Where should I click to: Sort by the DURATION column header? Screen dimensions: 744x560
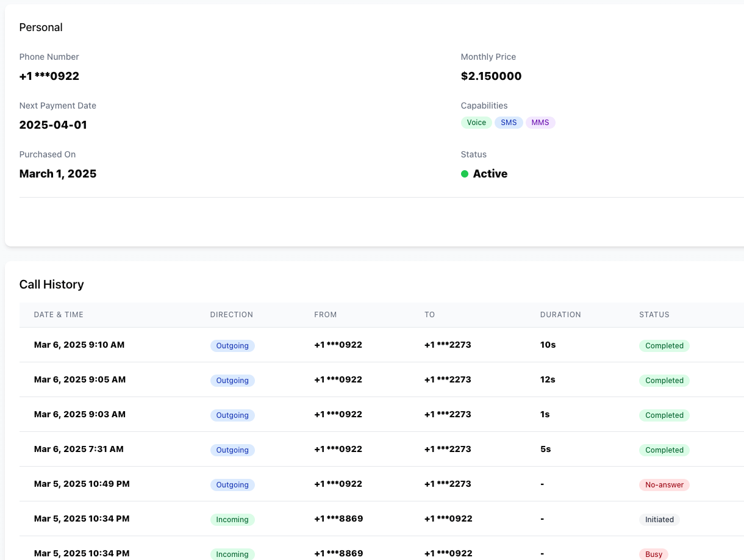pos(560,315)
